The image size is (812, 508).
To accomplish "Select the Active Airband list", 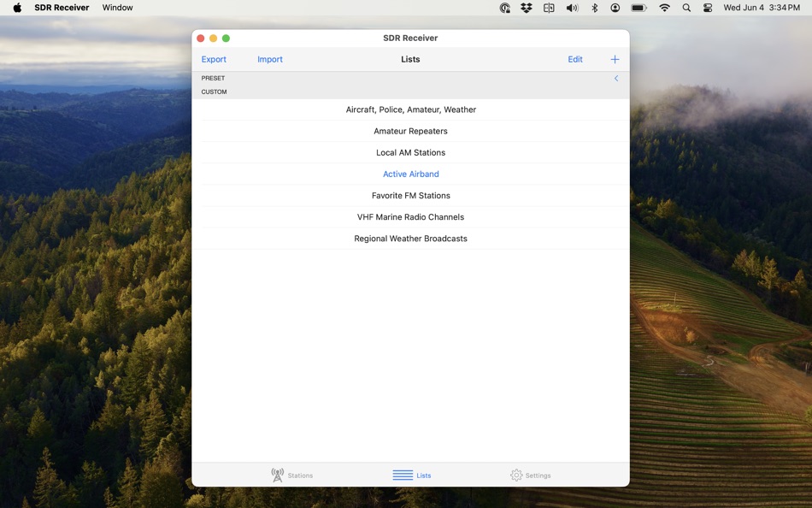I will pos(410,174).
